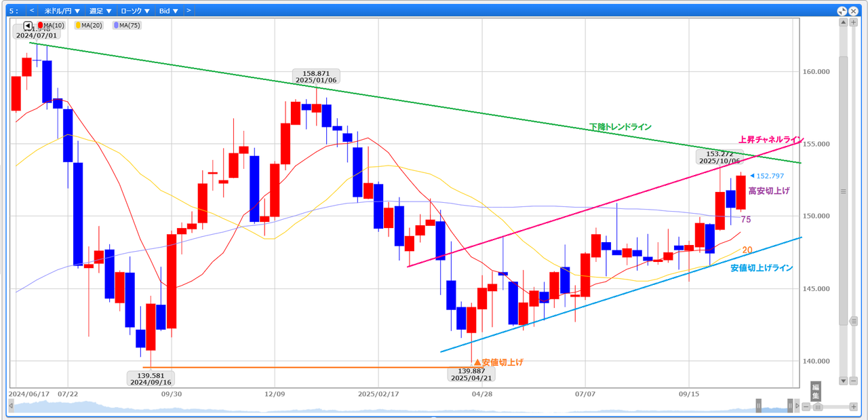Click the vertical zoom plus button

click(x=852, y=22)
